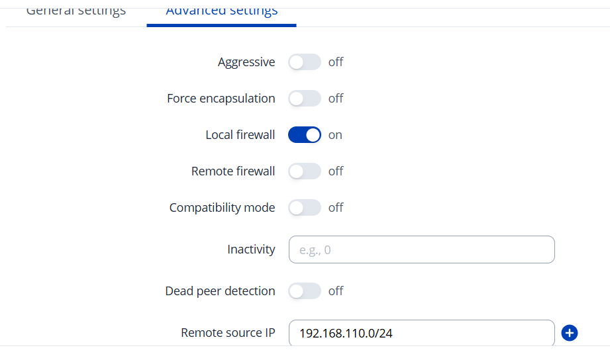Focus the Inactivity input field

coord(421,250)
